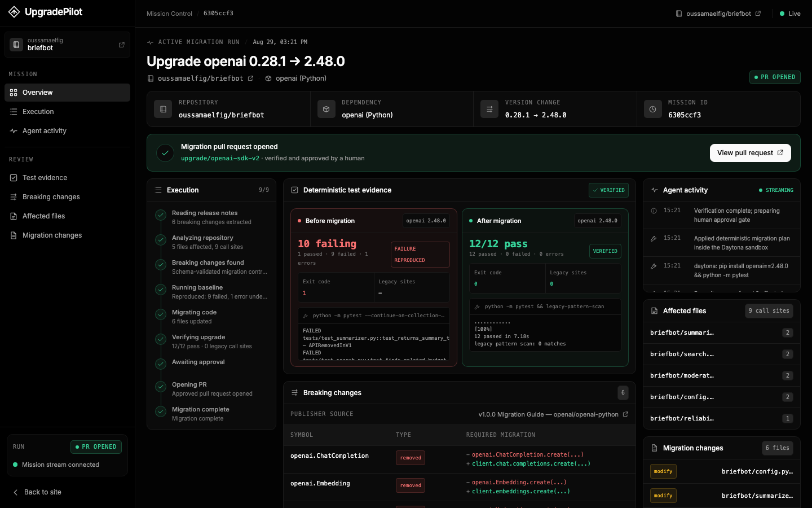Click the Overview grid icon
The width and height of the screenshot is (812, 508).
[x=14, y=93]
